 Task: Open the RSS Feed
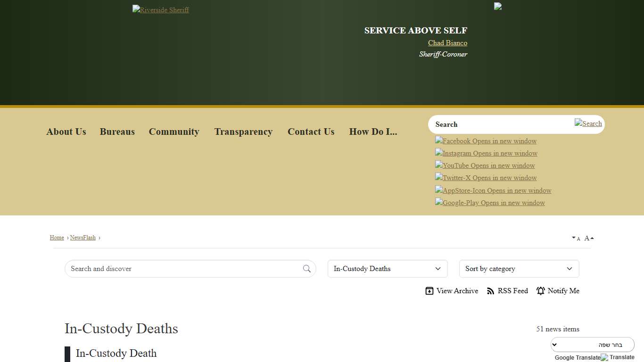click(507, 291)
